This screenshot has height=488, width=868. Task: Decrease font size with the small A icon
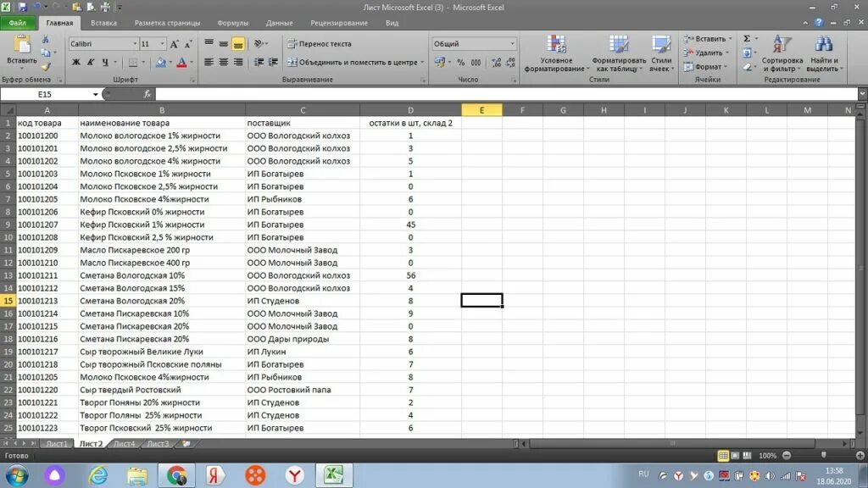tap(188, 44)
